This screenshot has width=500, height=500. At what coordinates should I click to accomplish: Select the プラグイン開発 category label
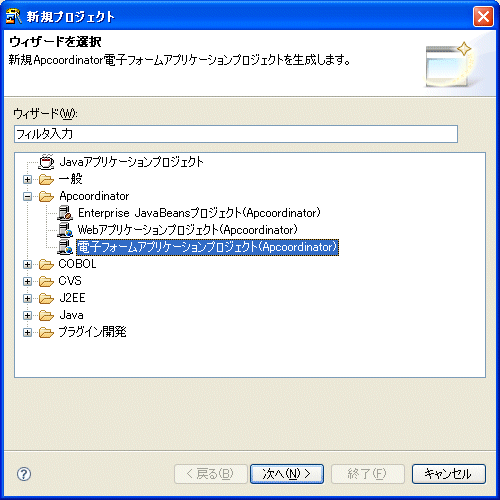pyautogui.click(x=92, y=332)
